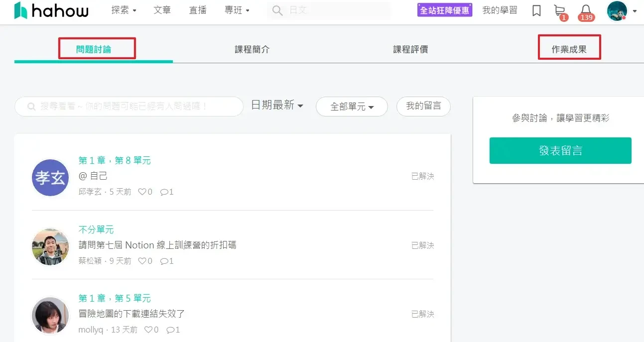Open mollyq's avatar photo
Viewport: 644px width, 342px height.
[x=50, y=316]
